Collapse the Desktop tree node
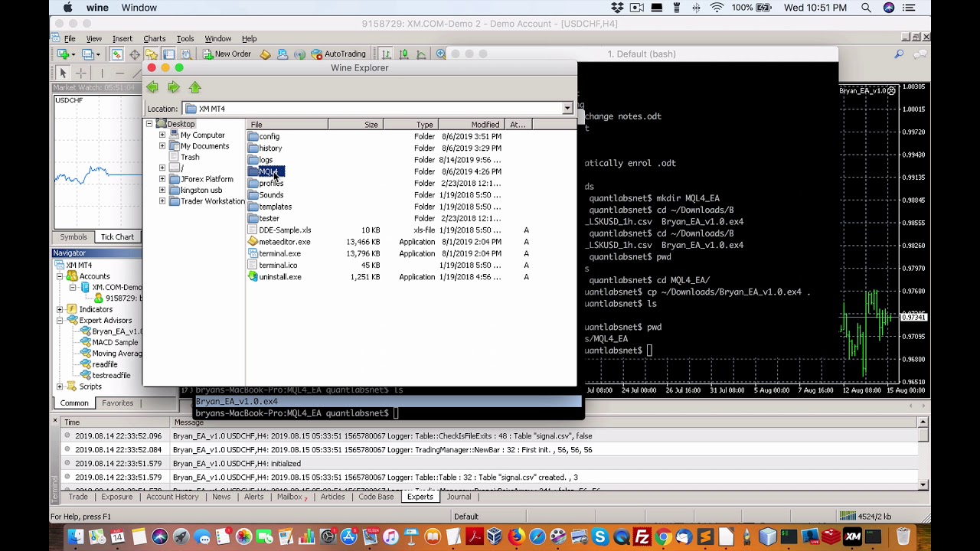 [149, 124]
